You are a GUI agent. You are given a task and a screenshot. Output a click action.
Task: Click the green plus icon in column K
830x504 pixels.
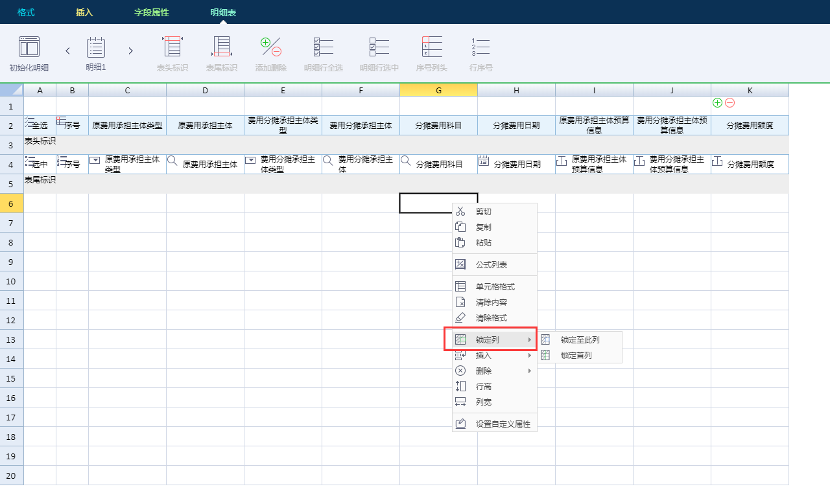coord(717,102)
